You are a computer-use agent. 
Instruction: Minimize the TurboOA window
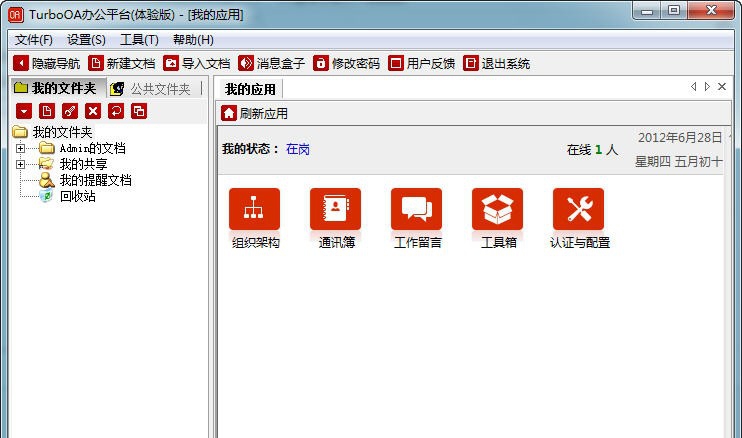coord(647,11)
